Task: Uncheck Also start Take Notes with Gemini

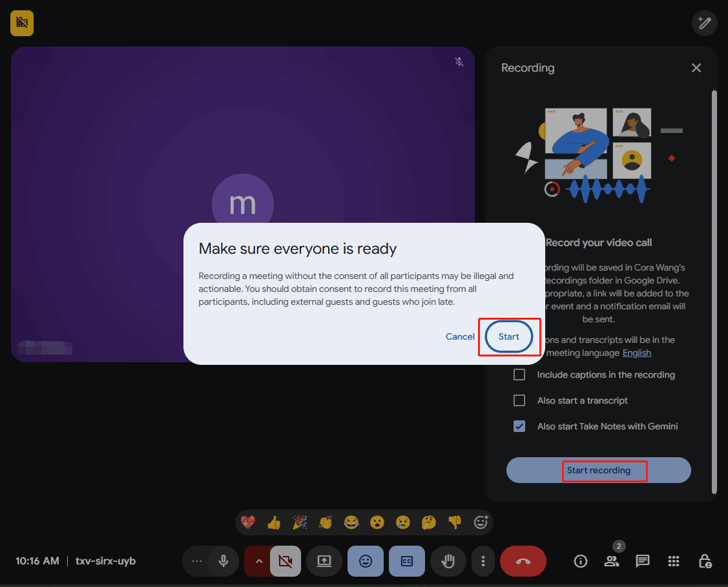Action: pos(519,426)
